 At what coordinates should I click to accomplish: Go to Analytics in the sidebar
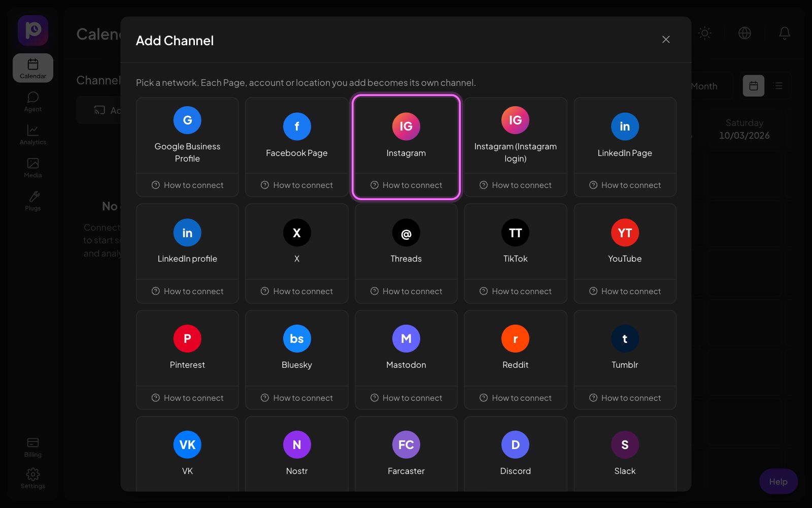[33, 135]
